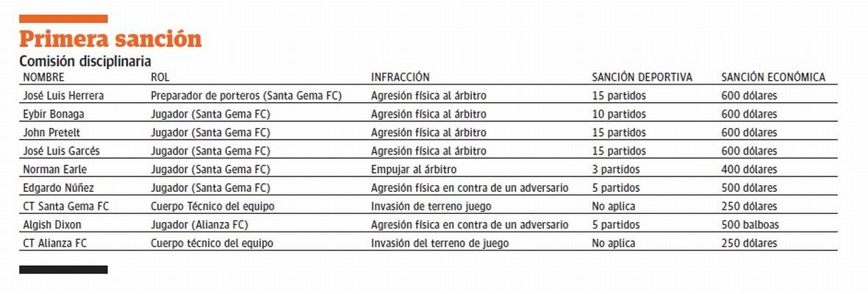Click the 'Primera sanción' headline
Viewport: 868px width, 294px height.
coord(110,39)
